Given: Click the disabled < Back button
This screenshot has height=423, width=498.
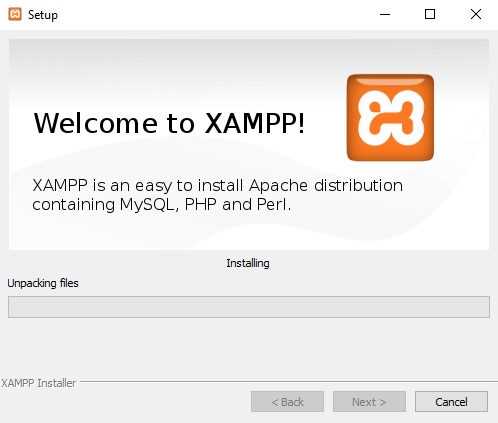Looking at the screenshot, I should [x=287, y=402].
